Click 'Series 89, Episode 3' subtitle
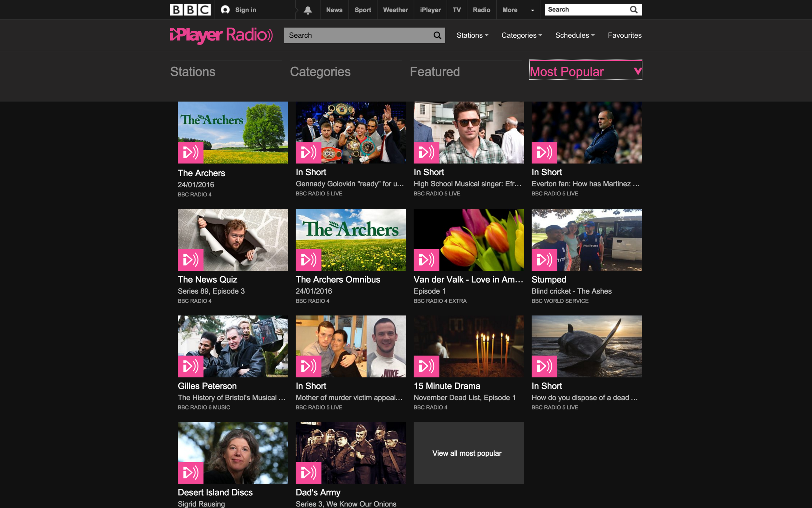 click(x=211, y=291)
